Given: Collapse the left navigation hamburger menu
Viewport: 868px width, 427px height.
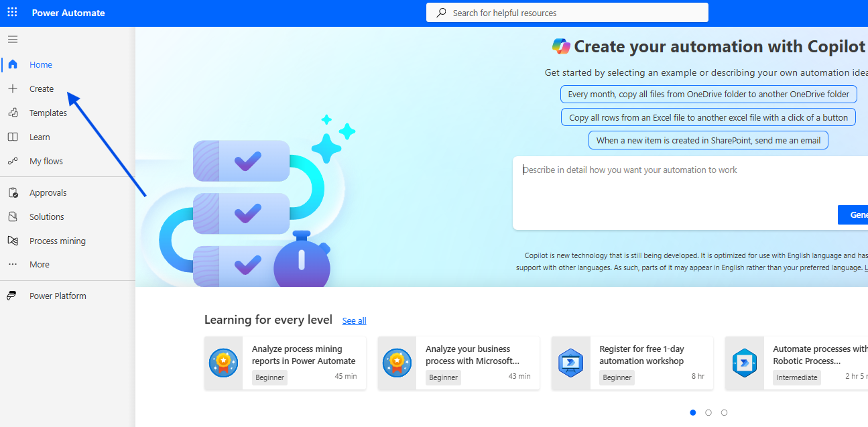Looking at the screenshot, I should [13, 40].
